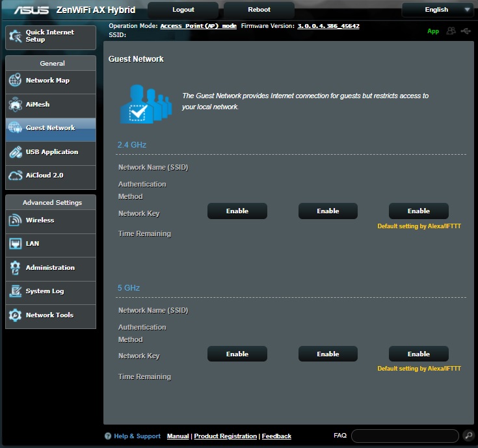The height and width of the screenshot is (448, 478).
Task: Enable second 5 GHz guest network
Action: click(x=328, y=354)
